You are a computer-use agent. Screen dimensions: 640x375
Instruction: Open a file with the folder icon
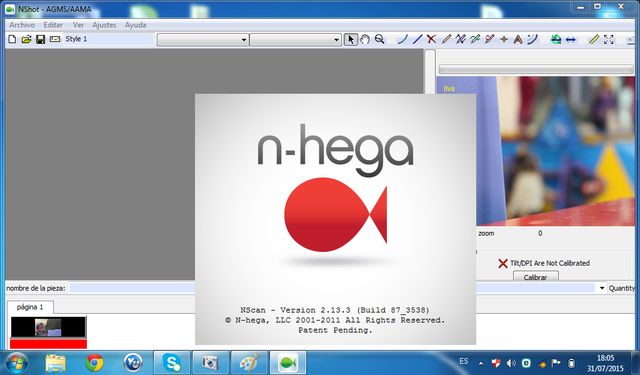coord(27,39)
